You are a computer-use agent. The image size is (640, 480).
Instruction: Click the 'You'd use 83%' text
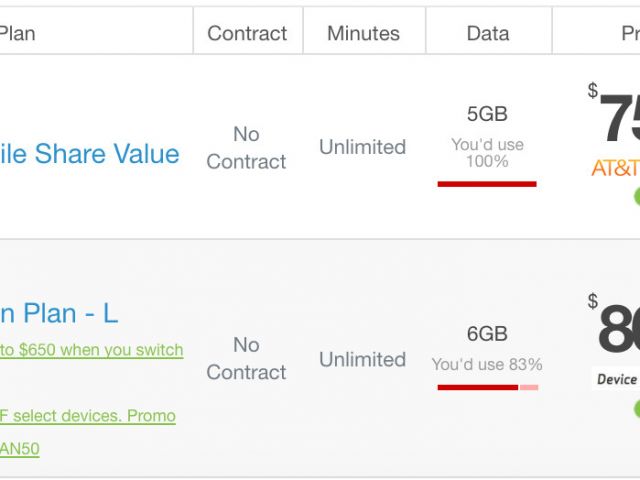pos(487,364)
